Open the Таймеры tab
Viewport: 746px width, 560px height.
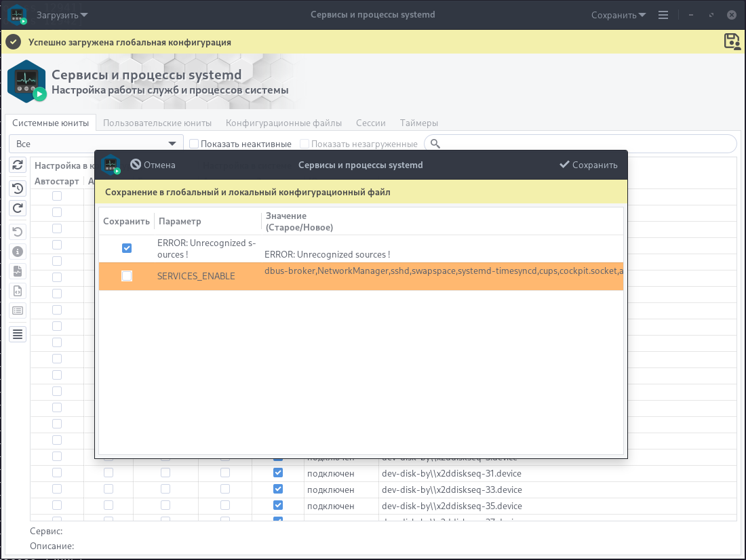pos(418,123)
